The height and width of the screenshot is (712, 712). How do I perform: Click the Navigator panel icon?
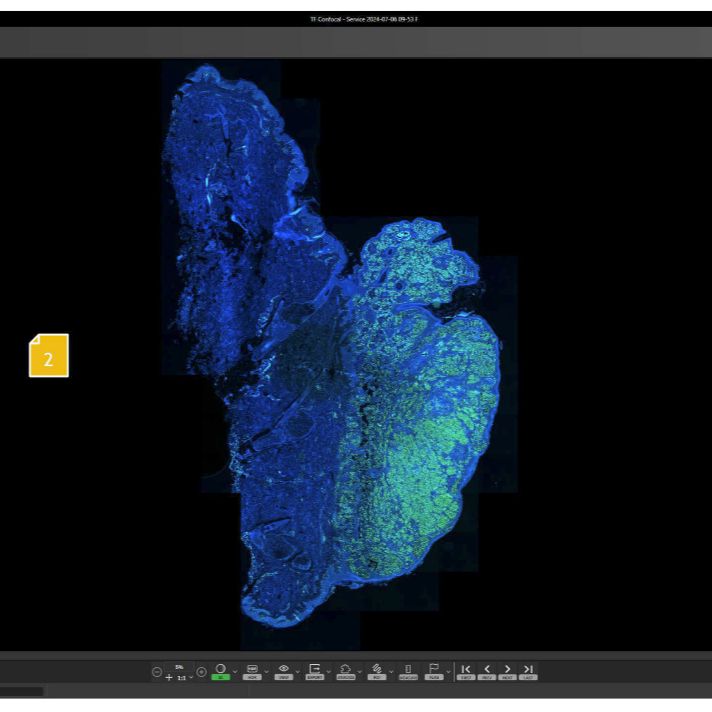coord(408,670)
